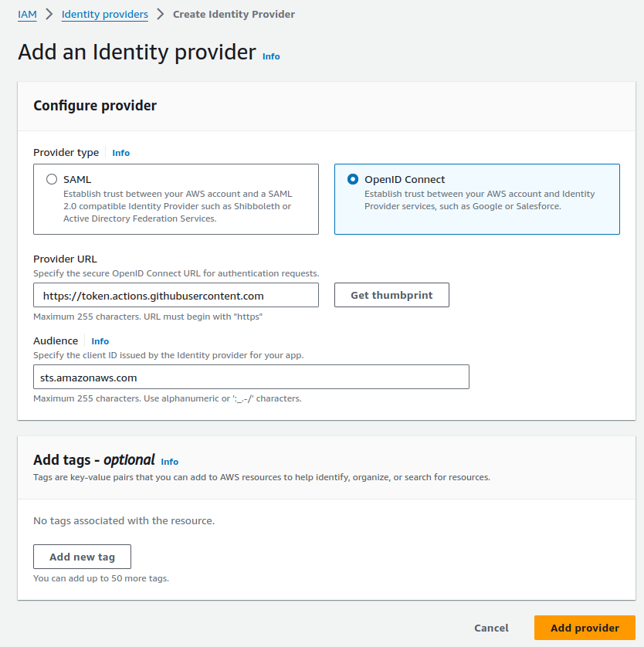Click the OpenID Connect option card description
Screen dimensions: 644x647
480,200
